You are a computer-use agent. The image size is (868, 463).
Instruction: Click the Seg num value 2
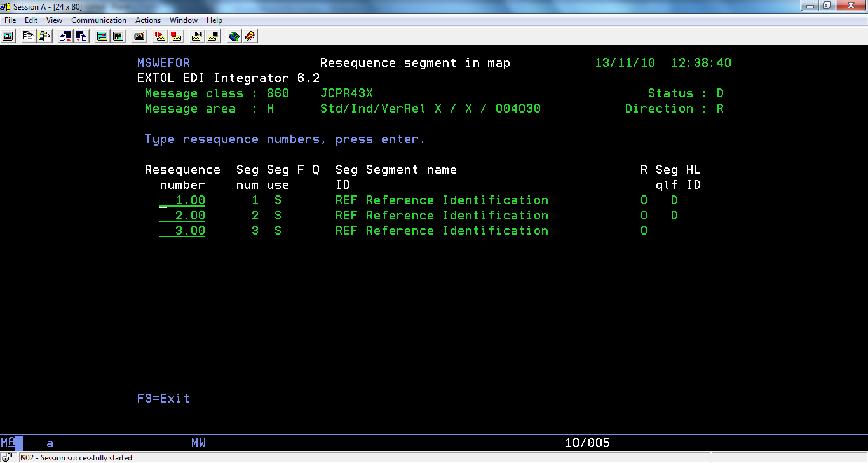[x=255, y=216]
